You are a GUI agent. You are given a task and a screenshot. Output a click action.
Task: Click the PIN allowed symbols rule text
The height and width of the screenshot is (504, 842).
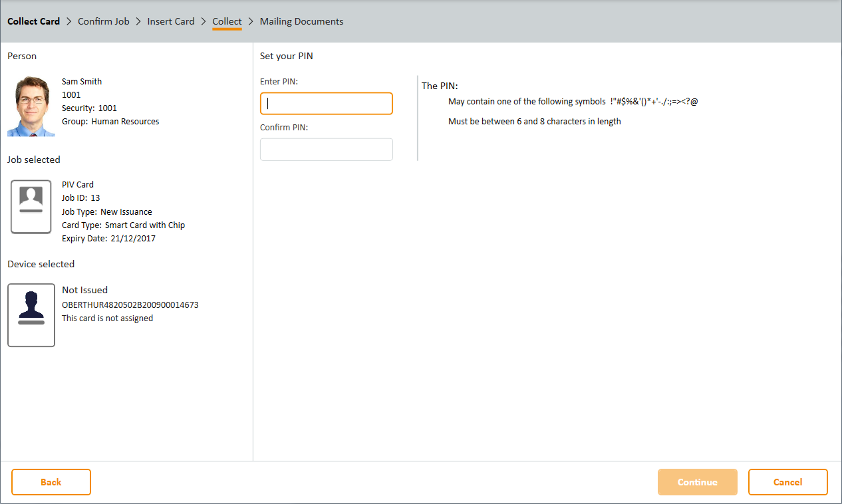(573, 102)
